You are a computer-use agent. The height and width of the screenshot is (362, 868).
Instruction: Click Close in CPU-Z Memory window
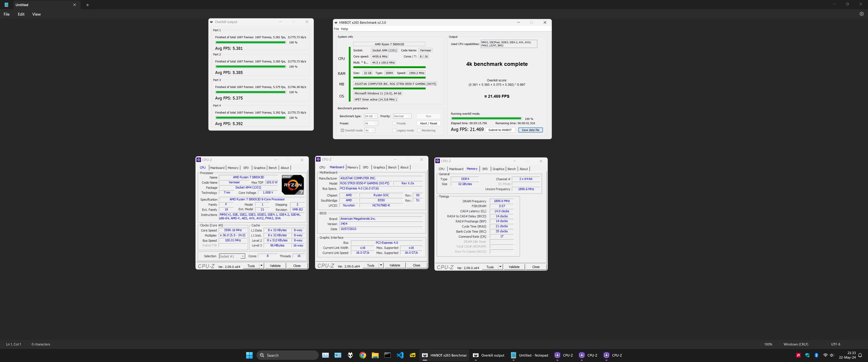(x=535, y=267)
